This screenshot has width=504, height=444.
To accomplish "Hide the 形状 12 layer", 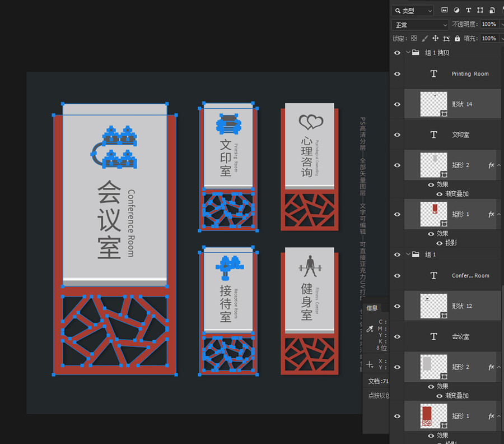I will (x=397, y=306).
